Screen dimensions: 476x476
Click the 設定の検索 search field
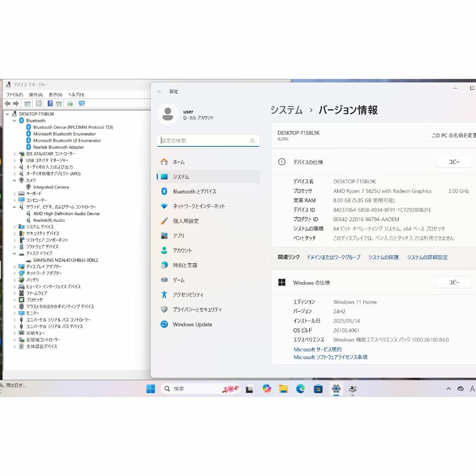click(208, 141)
